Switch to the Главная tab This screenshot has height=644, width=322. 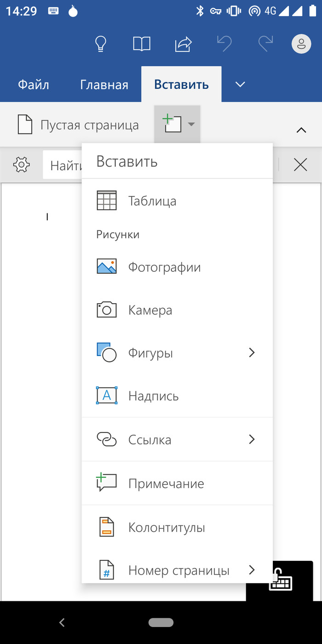coord(104,85)
